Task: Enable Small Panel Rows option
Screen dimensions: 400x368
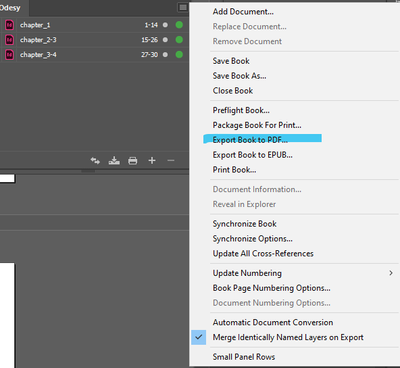Action: [244, 357]
